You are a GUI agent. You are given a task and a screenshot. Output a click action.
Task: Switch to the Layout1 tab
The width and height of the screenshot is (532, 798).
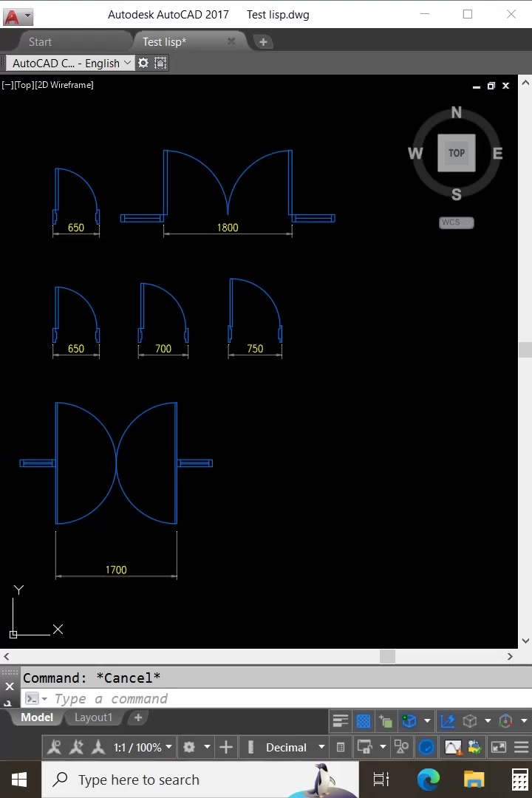93,717
